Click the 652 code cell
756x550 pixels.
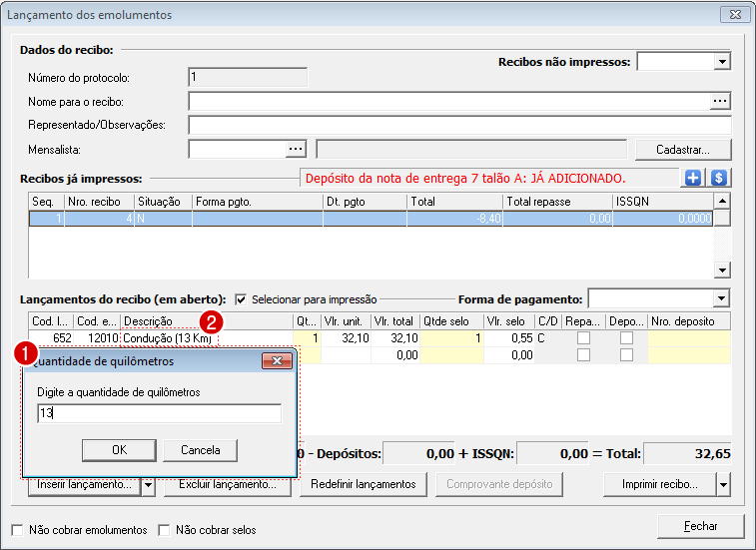coord(51,338)
